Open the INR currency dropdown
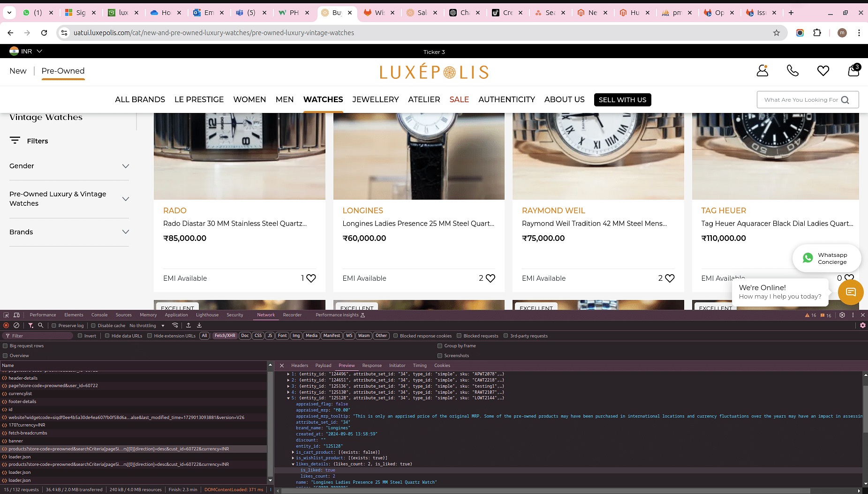868x494 pixels. [26, 51]
